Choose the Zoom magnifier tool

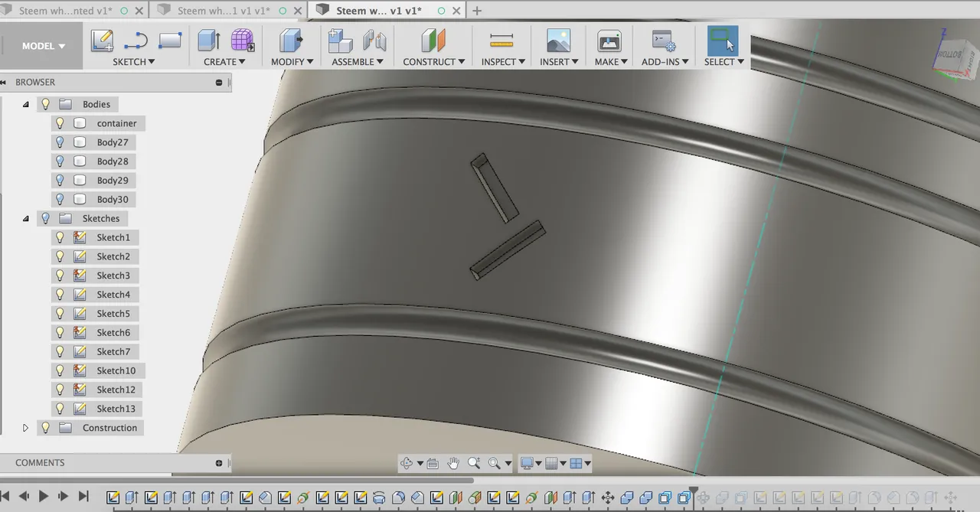pos(474,463)
